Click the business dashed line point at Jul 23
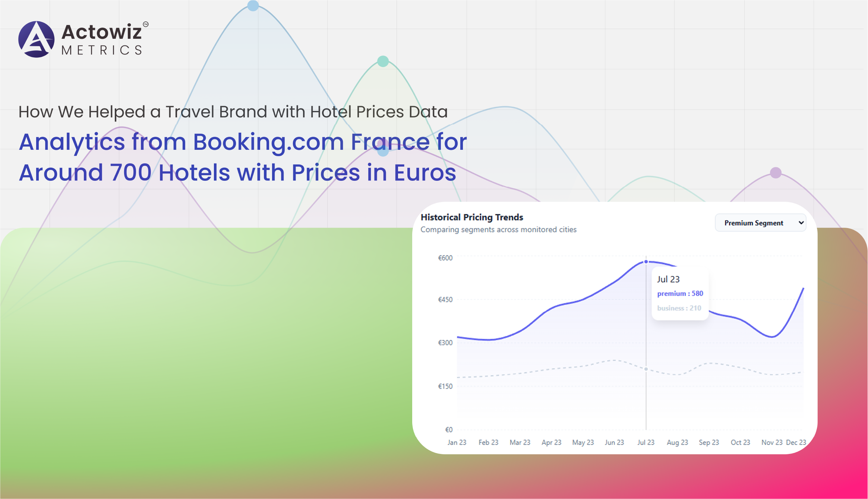The image size is (868, 499). 646,369
